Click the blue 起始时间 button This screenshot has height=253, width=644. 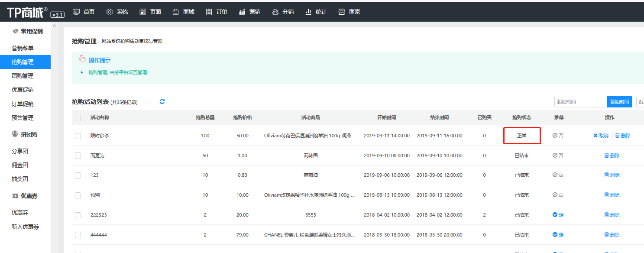619,102
